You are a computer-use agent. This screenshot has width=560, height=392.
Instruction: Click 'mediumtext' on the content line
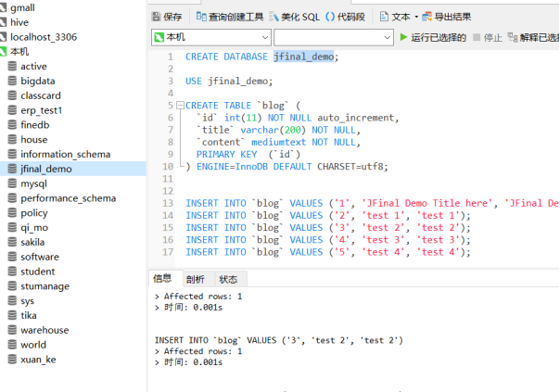click(x=278, y=142)
